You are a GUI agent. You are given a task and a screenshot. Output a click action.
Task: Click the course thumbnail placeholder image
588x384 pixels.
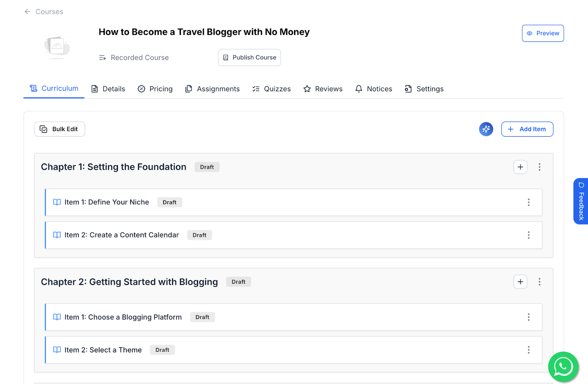point(57,46)
